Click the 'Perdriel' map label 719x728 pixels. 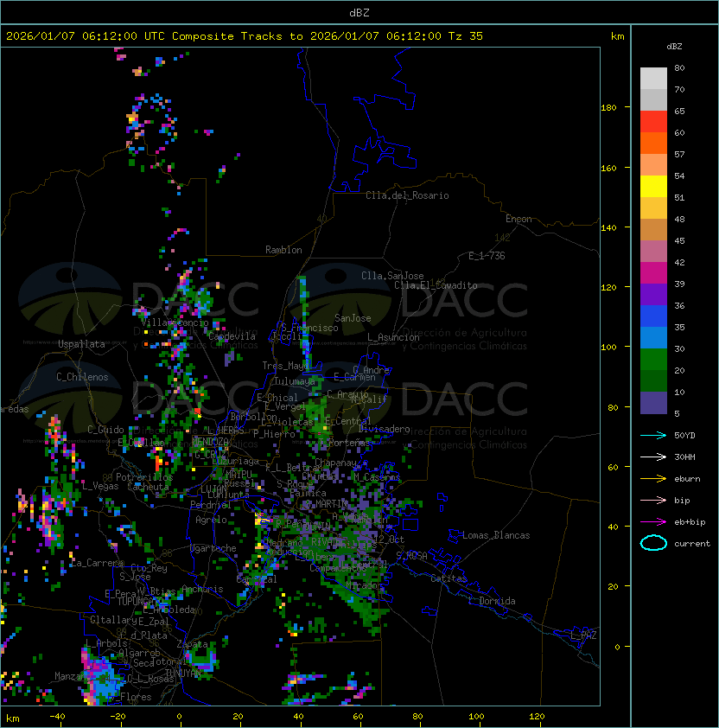tap(211, 505)
